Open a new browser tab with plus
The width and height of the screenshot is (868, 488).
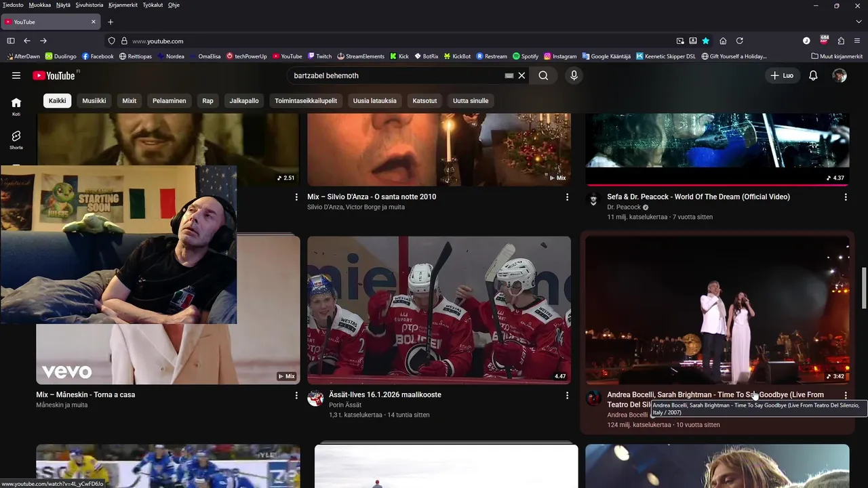(111, 22)
